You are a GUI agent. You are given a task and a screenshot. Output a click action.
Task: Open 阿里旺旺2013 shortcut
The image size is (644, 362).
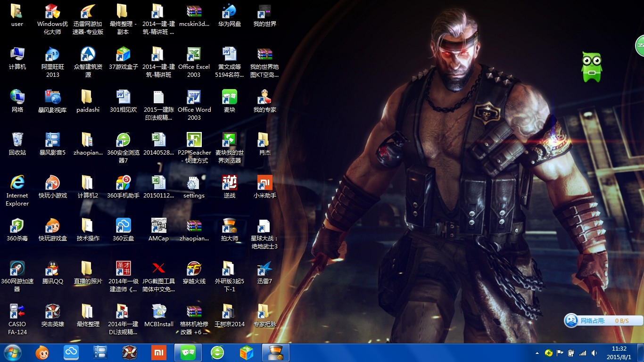tap(52, 62)
